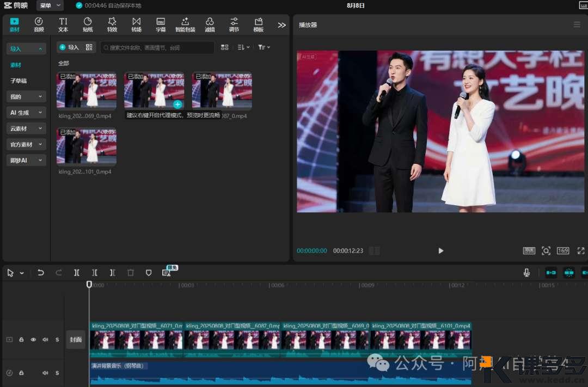Image resolution: width=588 pixels, height=387 pixels.
Task: Add the clip using the plus button
Action: [x=177, y=105]
